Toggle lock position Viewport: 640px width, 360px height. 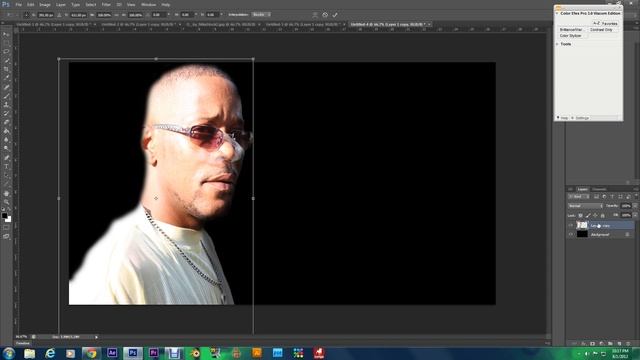(596, 215)
